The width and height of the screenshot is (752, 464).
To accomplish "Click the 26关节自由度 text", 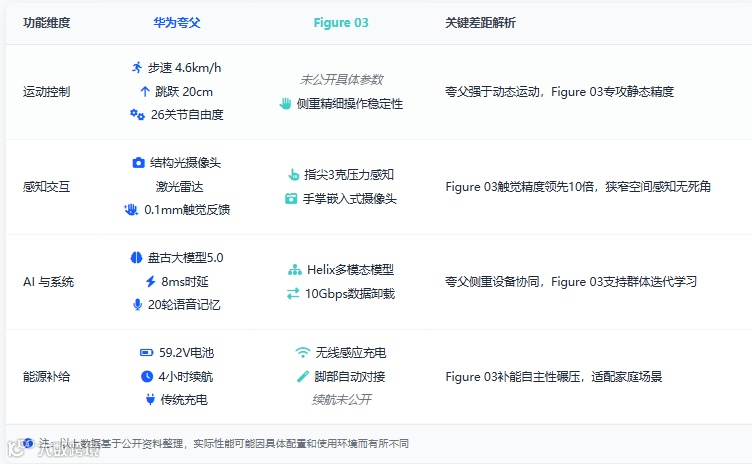I will click(x=187, y=115).
